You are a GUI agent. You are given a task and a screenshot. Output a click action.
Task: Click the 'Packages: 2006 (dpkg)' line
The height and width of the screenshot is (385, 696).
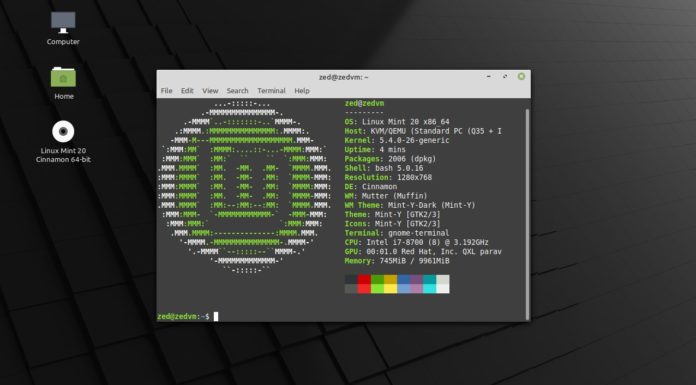390,159
